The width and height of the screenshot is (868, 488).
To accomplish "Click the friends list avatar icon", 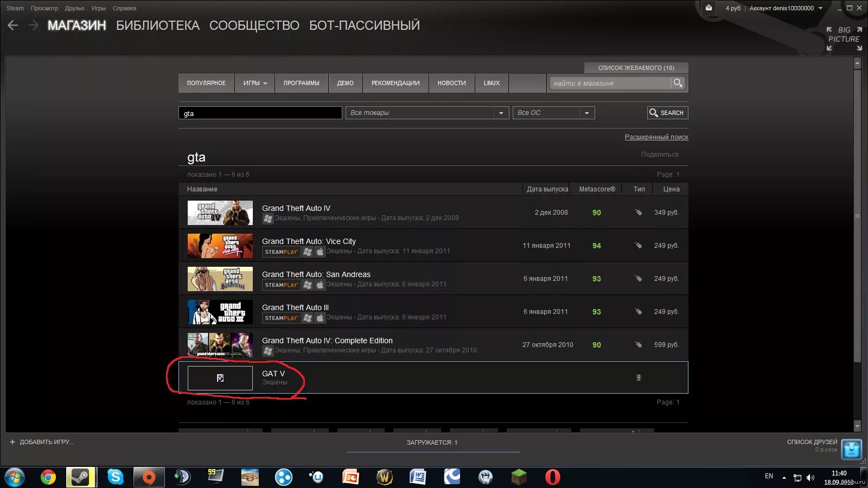I will click(x=852, y=448).
